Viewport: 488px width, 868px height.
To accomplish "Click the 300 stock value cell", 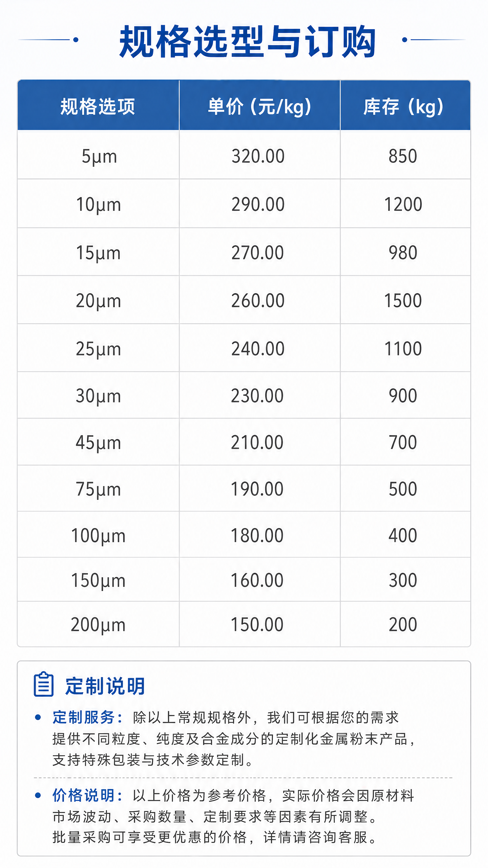I will point(405,580).
